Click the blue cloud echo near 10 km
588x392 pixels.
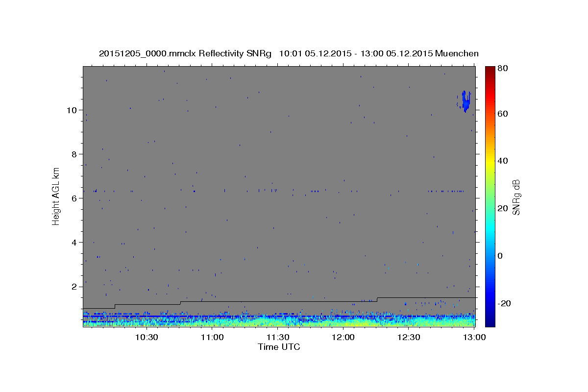tap(465, 101)
